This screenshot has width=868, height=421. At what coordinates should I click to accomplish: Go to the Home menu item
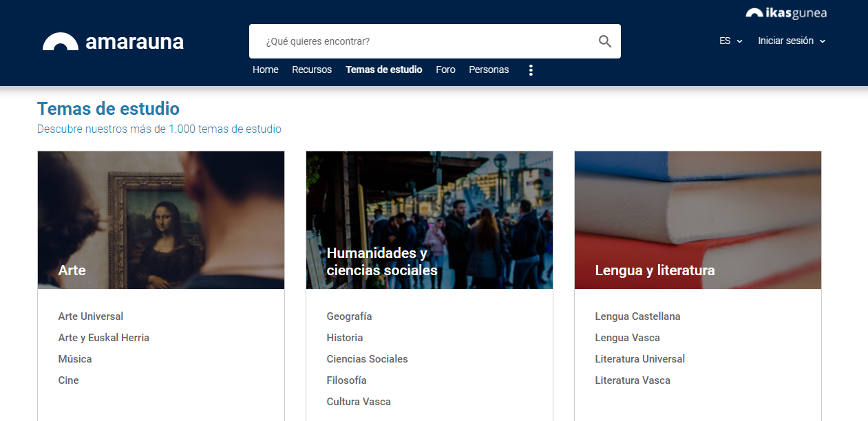[x=266, y=69]
